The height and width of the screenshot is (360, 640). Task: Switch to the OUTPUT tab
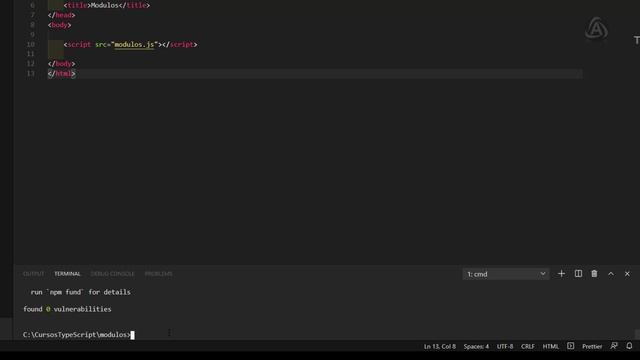(x=33, y=274)
